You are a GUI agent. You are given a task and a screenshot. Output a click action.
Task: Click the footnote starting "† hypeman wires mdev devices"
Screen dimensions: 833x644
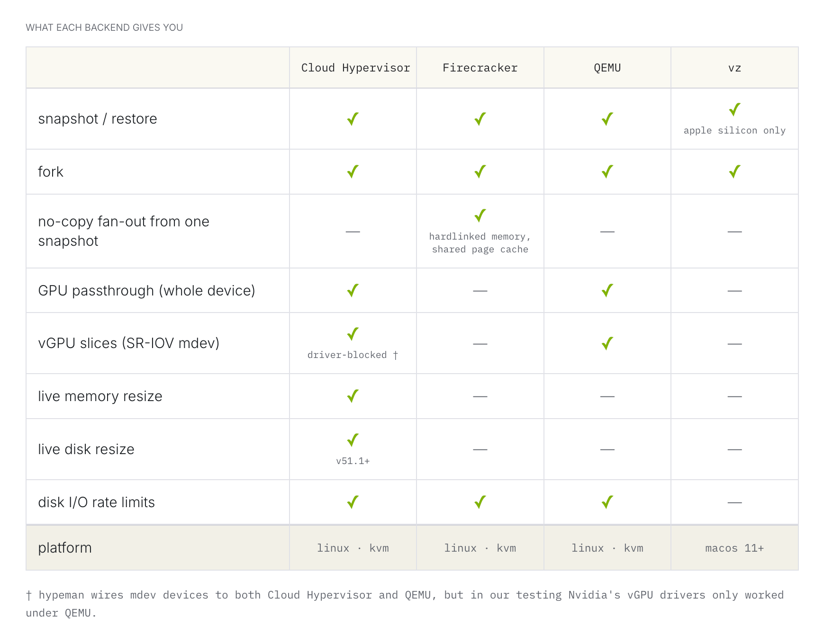pyautogui.click(x=405, y=604)
